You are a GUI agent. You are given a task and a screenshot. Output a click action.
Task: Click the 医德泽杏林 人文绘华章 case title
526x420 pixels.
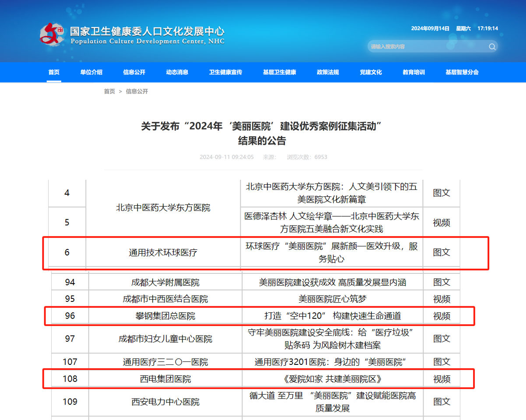(331, 223)
